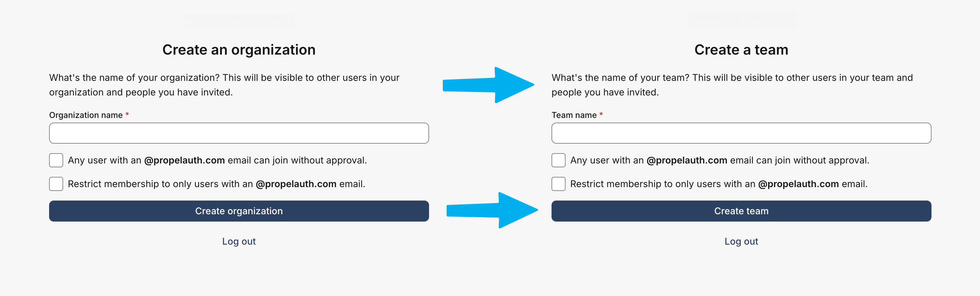Click the red asterisk beside Team name
Screen dimensions: 980x296
click(x=601, y=114)
